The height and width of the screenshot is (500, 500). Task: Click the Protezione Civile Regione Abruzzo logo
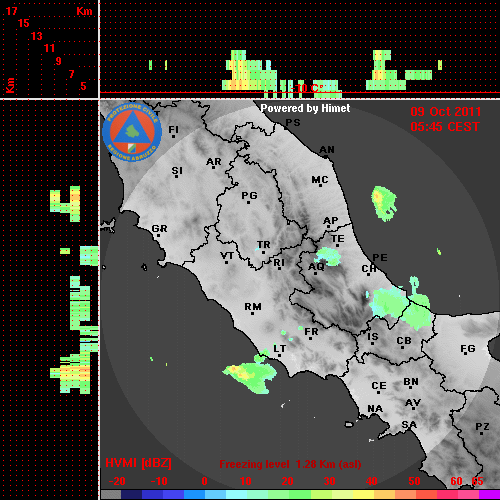click(x=132, y=132)
